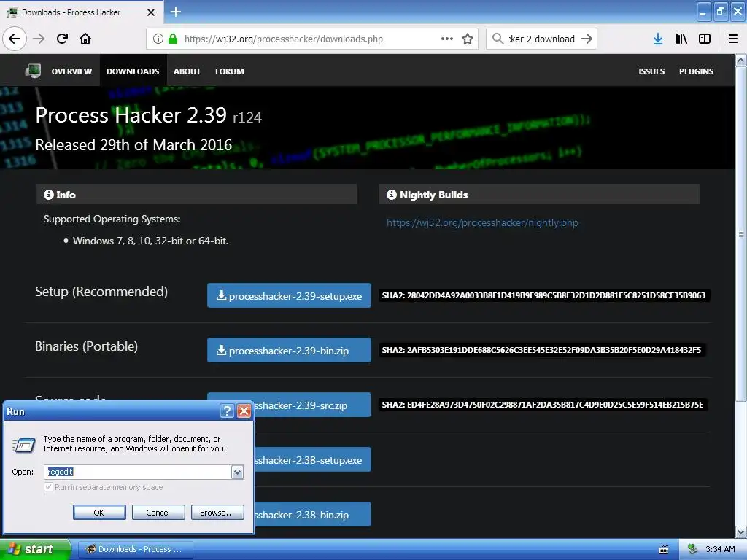Click the search box with download query

pyautogui.click(x=541, y=39)
